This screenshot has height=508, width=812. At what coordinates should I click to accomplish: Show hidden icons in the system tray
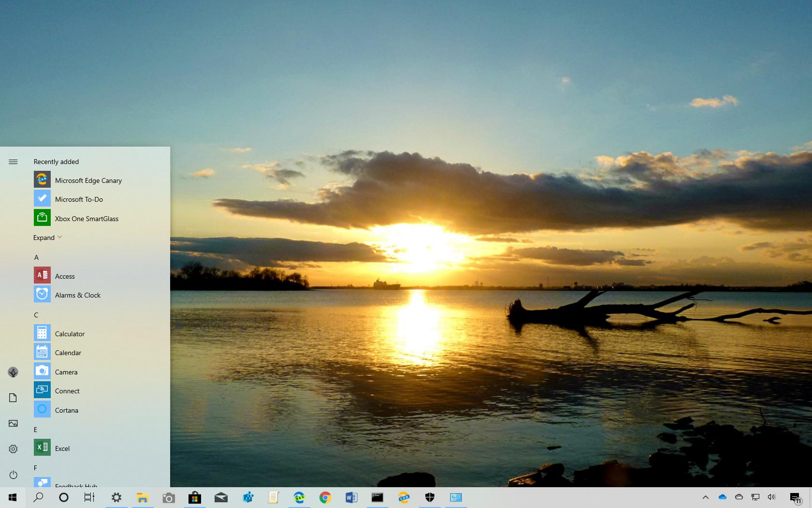point(706,497)
